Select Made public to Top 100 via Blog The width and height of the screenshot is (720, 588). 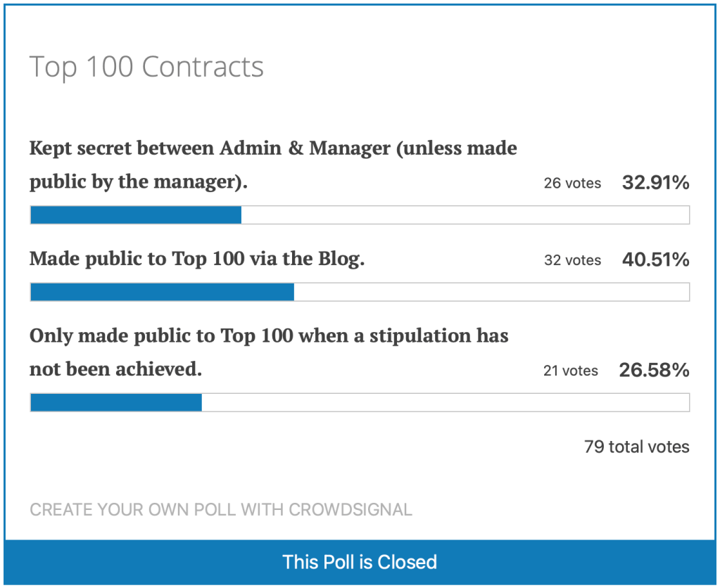pos(197,260)
